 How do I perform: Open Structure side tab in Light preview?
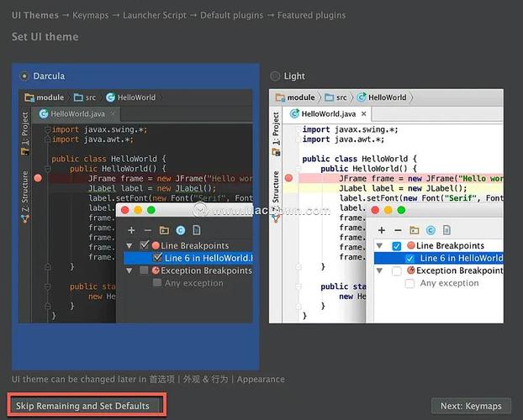pyautogui.click(x=276, y=197)
